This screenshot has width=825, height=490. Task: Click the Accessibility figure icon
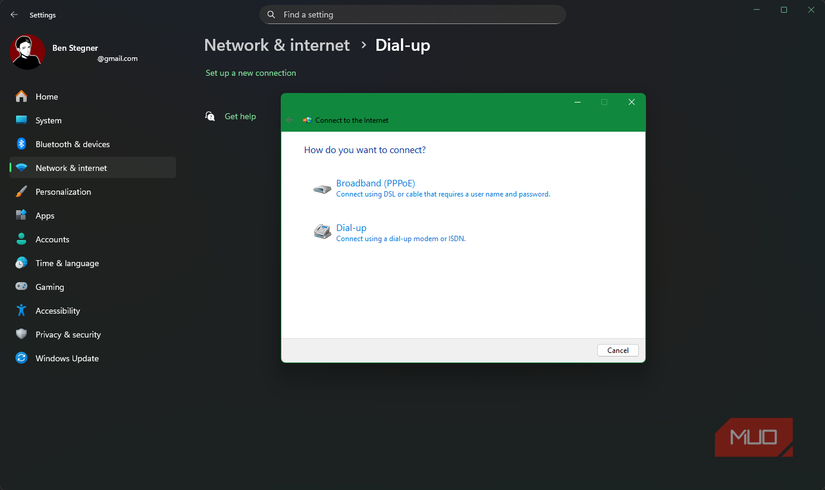coord(21,311)
